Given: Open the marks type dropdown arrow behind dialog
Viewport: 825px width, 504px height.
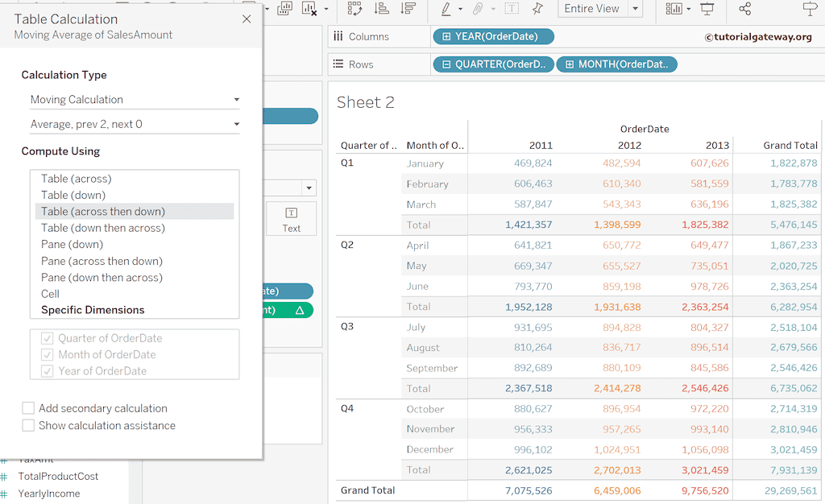Looking at the screenshot, I should click(309, 188).
